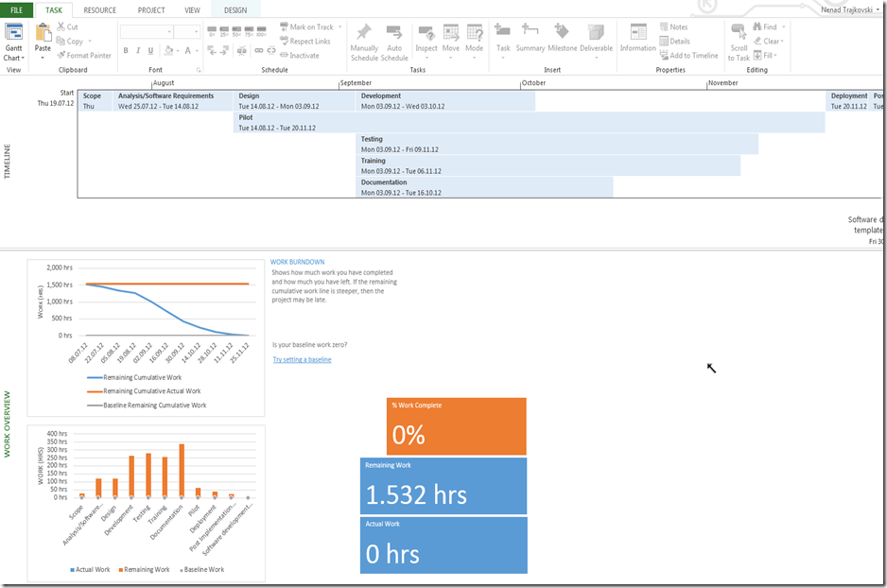Image resolution: width=887 pixels, height=588 pixels.
Task: Click the Paste clipboard icon
Action: pyautogui.click(x=43, y=34)
